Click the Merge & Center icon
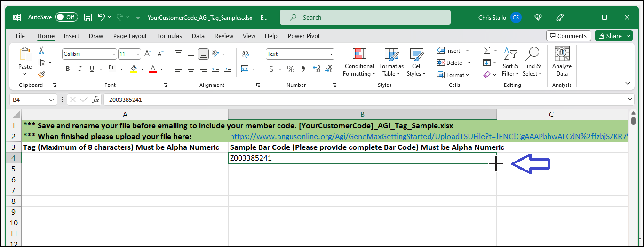644x247 pixels. 245,69
